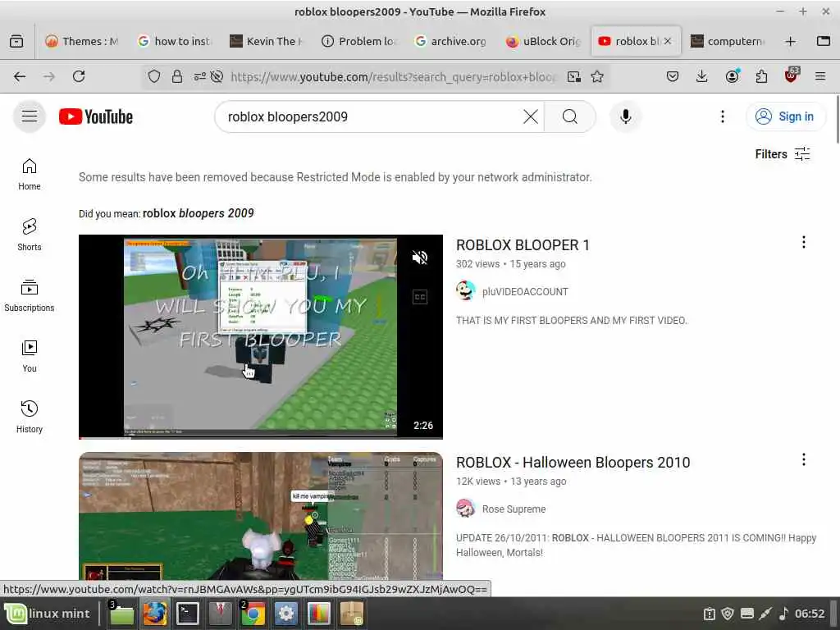
Task: Open Firefox View recent browsing
Action: 16,41
